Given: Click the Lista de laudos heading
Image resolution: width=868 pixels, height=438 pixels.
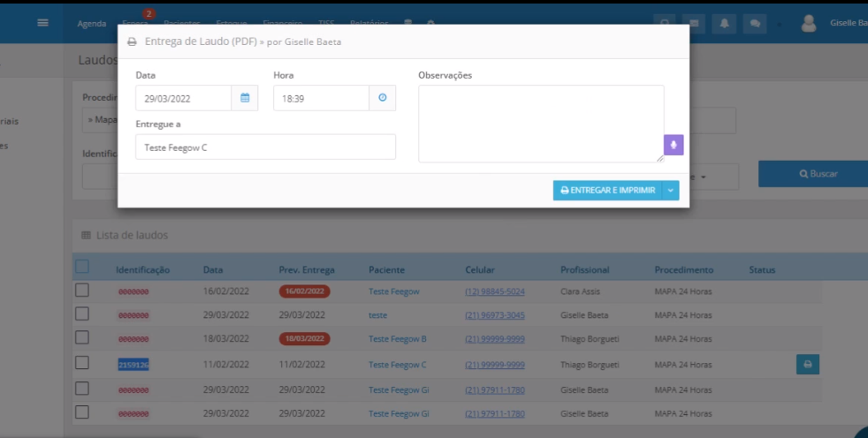Looking at the screenshot, I should 132,235.
